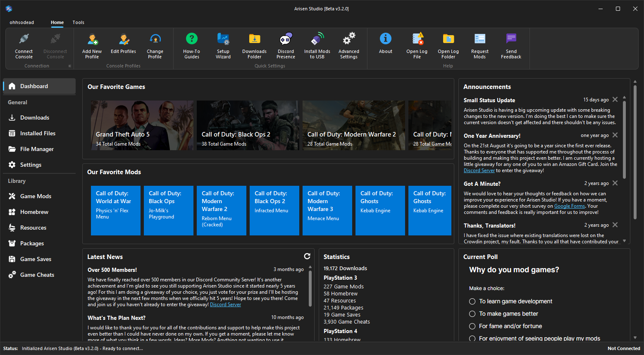Click '3,930 Game Cheats' statistic

click(x=346, y=321)
